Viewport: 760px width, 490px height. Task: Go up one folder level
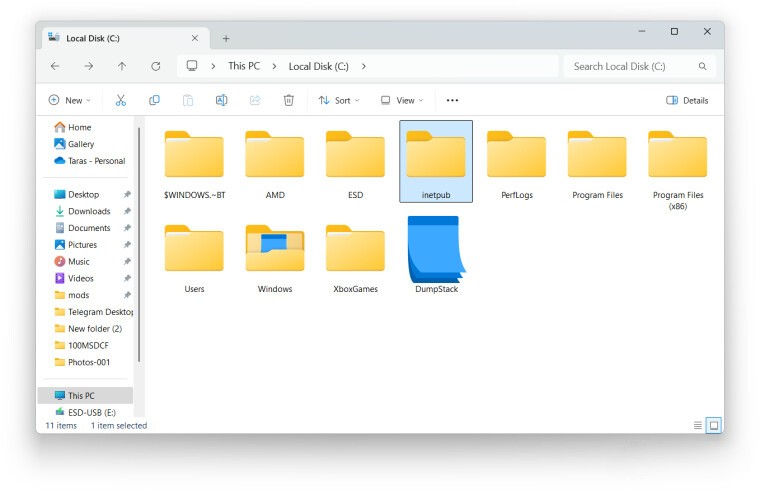[x=122, y=66]
